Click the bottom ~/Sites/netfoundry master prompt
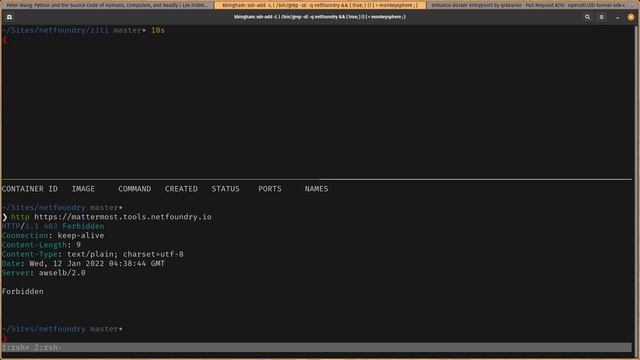The height and width of the screenshot is (360, 640). coord(62,329)
